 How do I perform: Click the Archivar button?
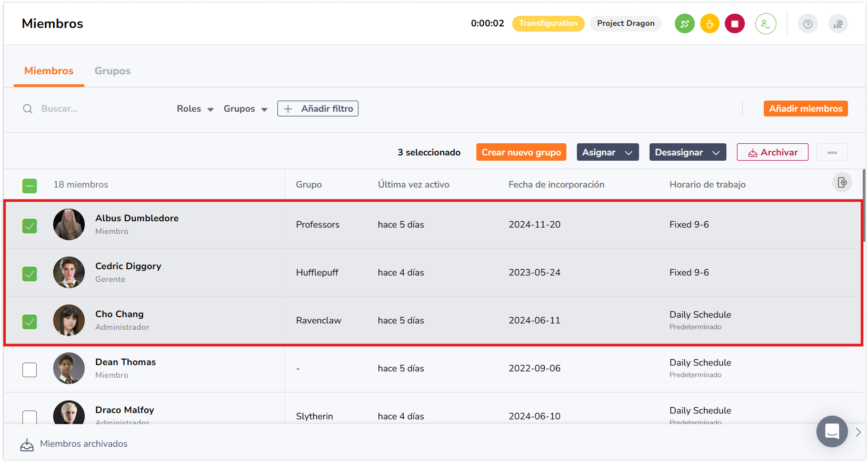tap(772, 152)
